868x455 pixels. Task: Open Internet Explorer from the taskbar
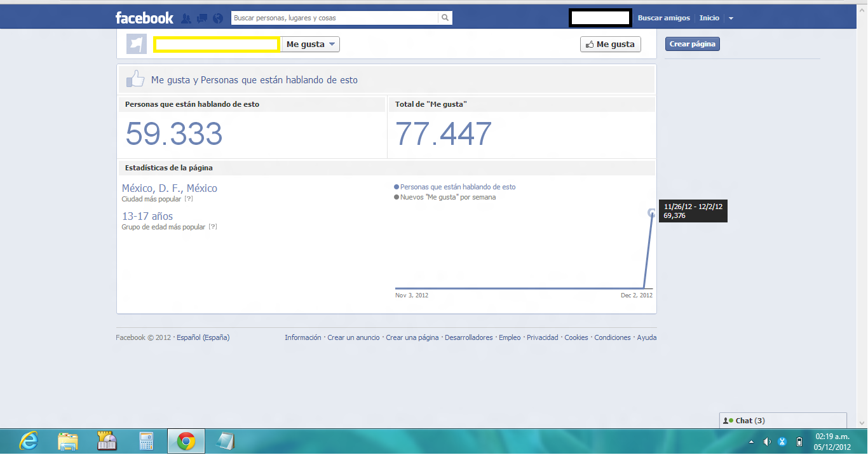pos(28,441)
